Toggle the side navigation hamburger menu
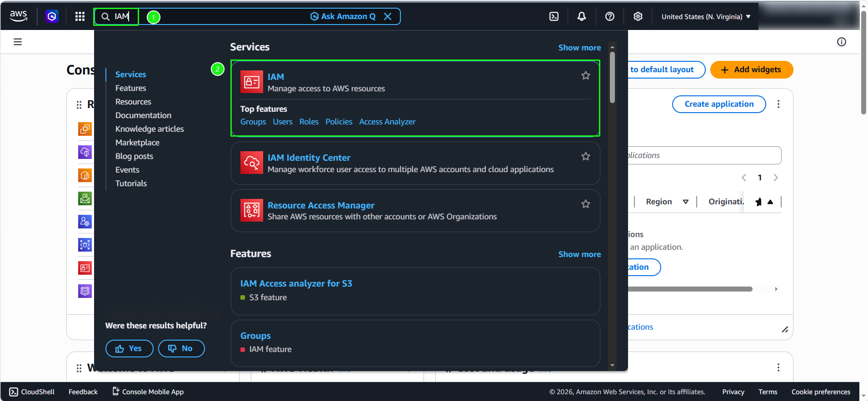Image resolution: width=868 pixels, height=401 pixels. (x=18, y=42)
